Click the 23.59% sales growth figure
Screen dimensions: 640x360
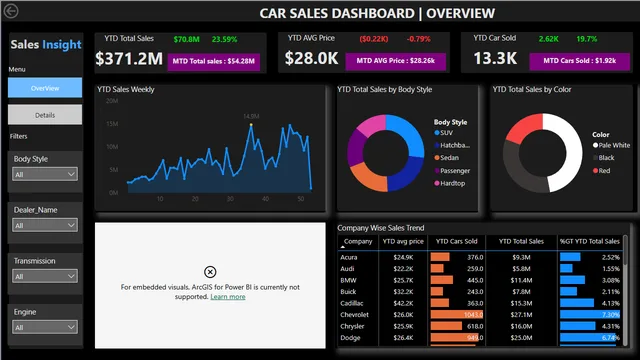pyautogui.click(x=224, y=39)
